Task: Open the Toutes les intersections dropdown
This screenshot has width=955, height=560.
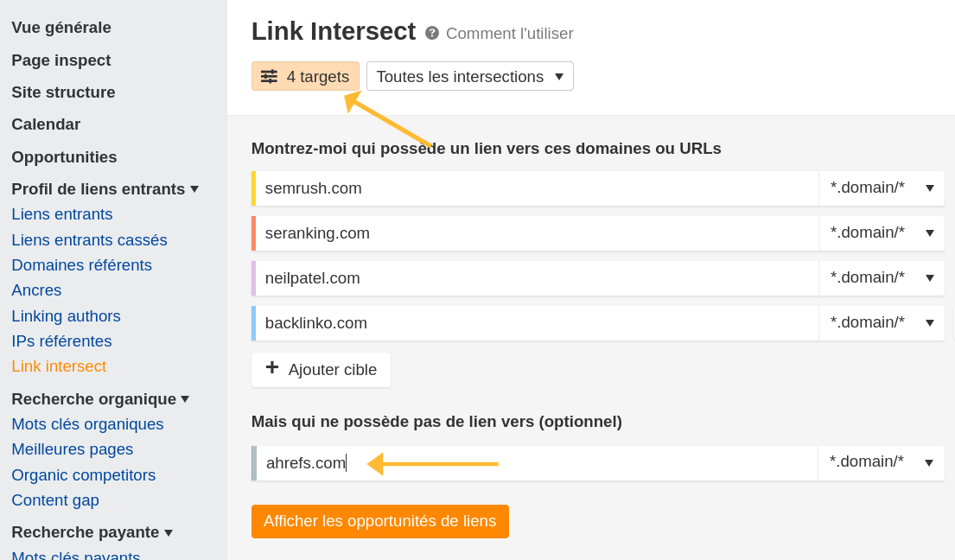Action: click(x=469, y=76)
